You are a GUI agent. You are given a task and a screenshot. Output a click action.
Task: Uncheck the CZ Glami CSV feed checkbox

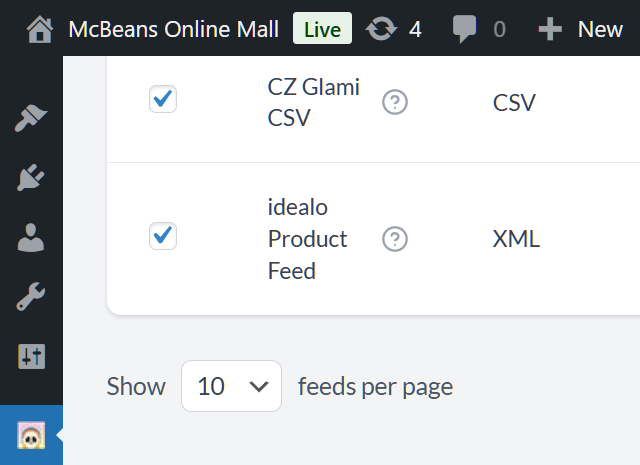[x=163, y=99]
